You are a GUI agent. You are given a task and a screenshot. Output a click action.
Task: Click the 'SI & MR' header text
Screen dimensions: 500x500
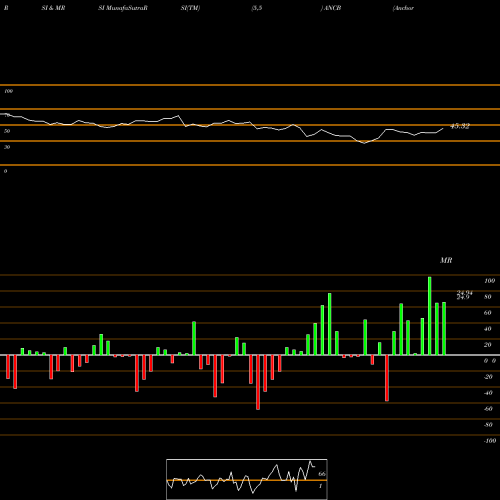click(53, 8)
